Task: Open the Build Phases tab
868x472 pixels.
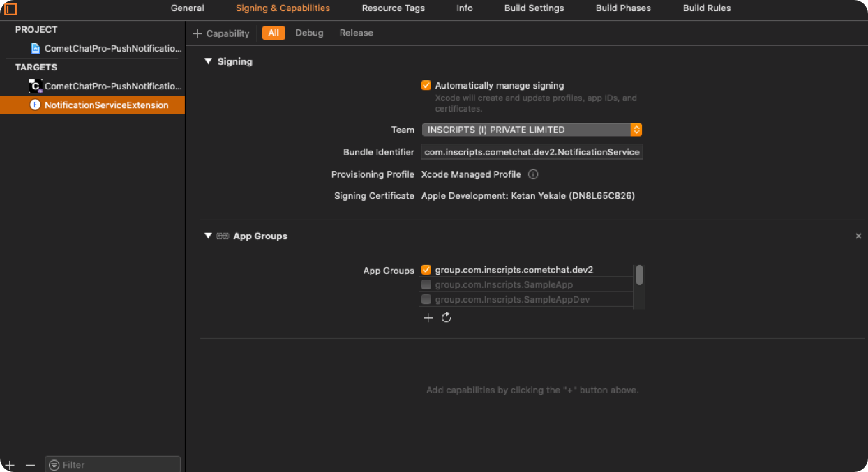Action: point(623,8)
